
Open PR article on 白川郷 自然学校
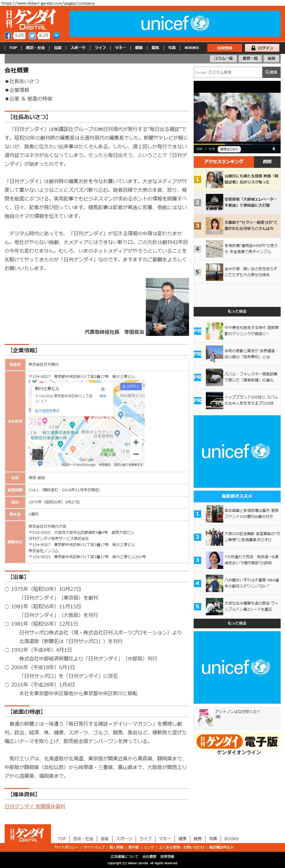pos(237,354)
